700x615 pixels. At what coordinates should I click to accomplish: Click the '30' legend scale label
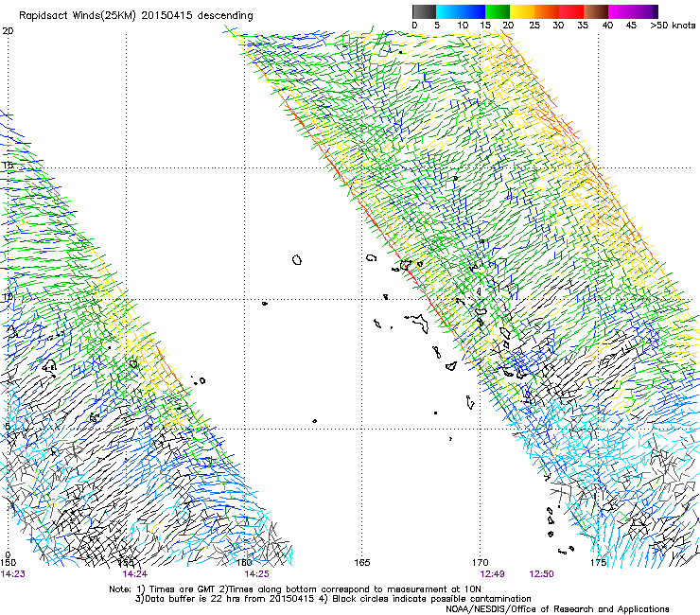point(558,26)
